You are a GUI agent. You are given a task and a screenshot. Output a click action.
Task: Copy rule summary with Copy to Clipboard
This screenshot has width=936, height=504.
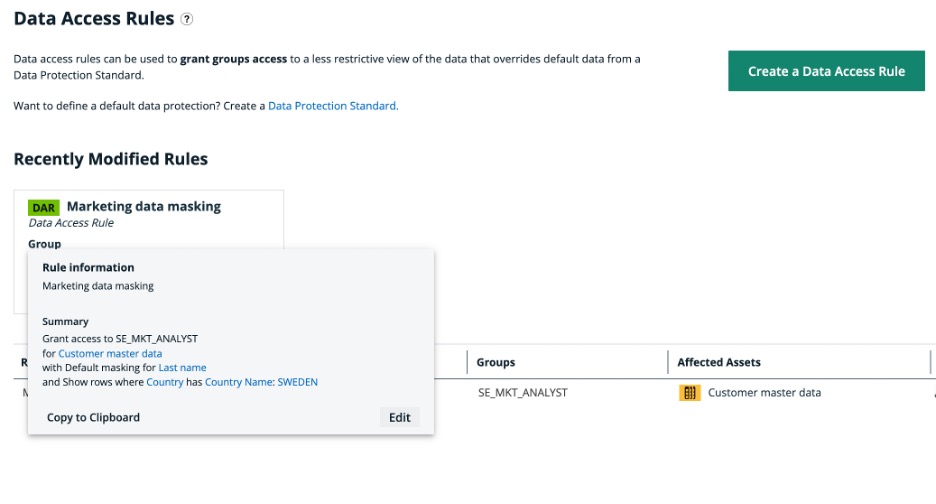click(93, 417)
